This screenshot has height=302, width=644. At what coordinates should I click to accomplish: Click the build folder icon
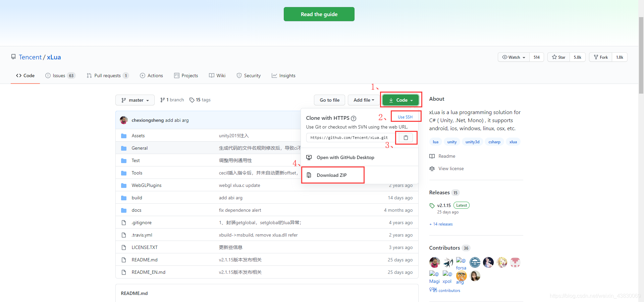coord(124,198)
